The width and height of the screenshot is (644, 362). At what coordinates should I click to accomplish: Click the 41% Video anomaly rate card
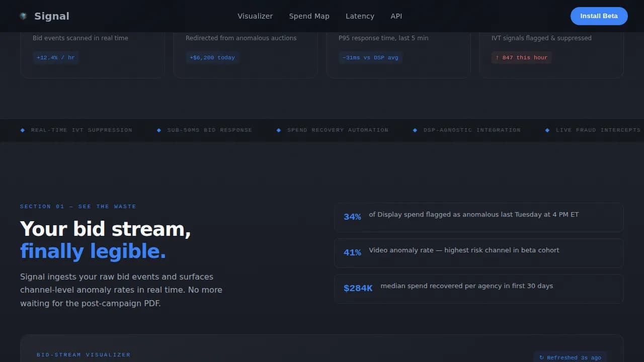478,253
